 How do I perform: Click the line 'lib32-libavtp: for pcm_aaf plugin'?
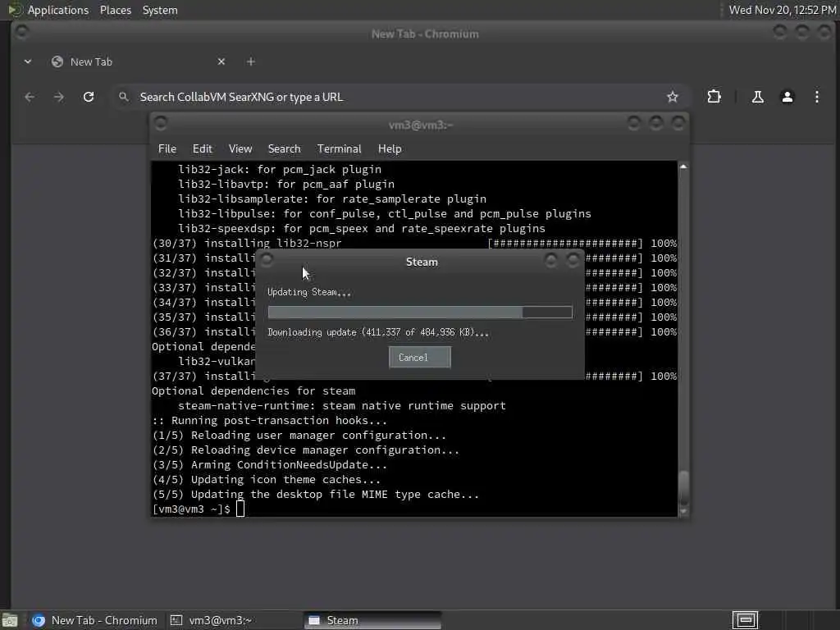tap(286, 185)
